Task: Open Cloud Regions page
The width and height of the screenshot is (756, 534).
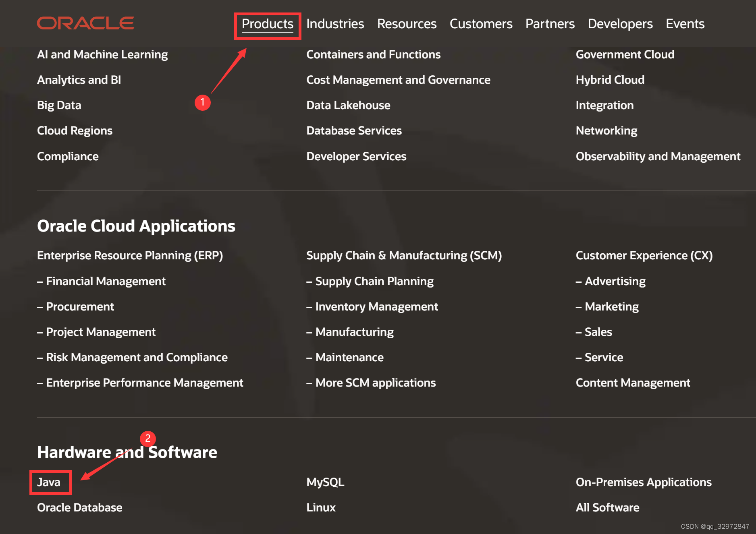Action: point(75,130)
